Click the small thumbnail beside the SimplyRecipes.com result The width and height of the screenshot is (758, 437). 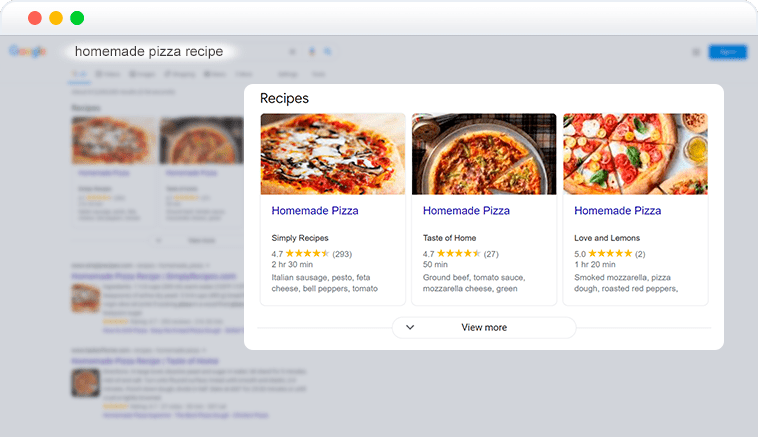click(86, 297)
